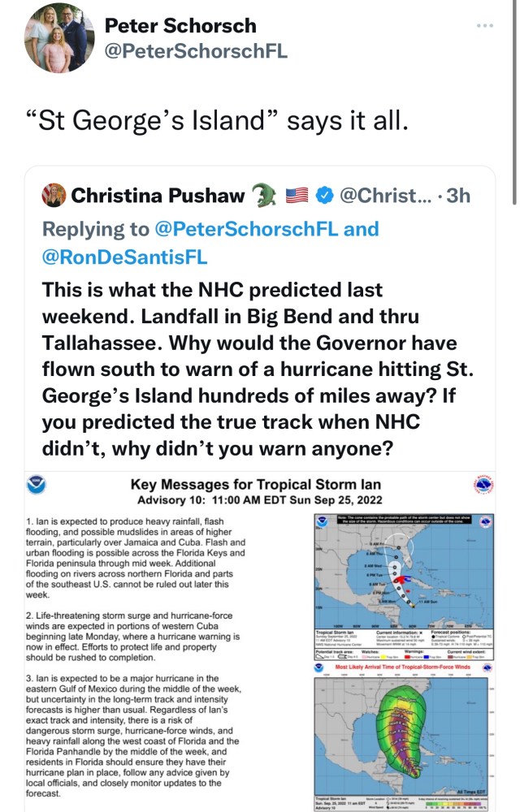Click the Peter Schorsch display name
Image resolution: width=520 pixels, height=812 pixels.
click(180, 26)
